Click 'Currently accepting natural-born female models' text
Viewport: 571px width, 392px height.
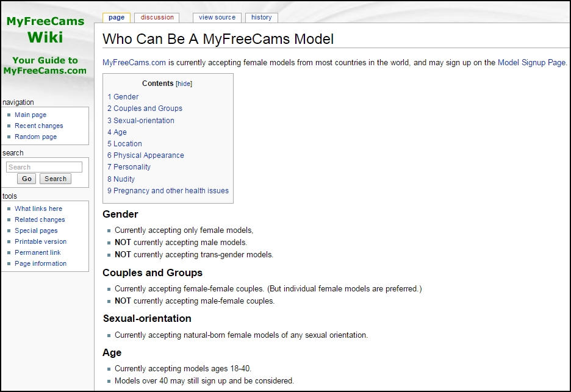tap(241, 335)
